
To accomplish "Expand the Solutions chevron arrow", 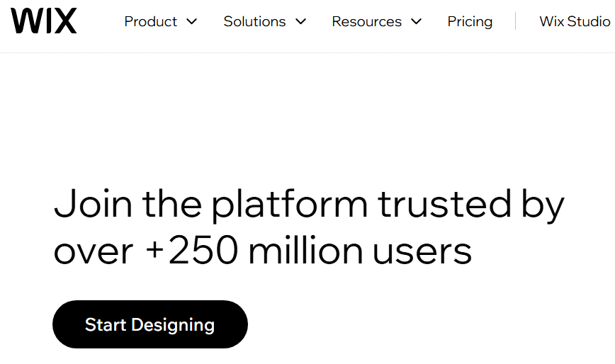I will click(300, 21).
